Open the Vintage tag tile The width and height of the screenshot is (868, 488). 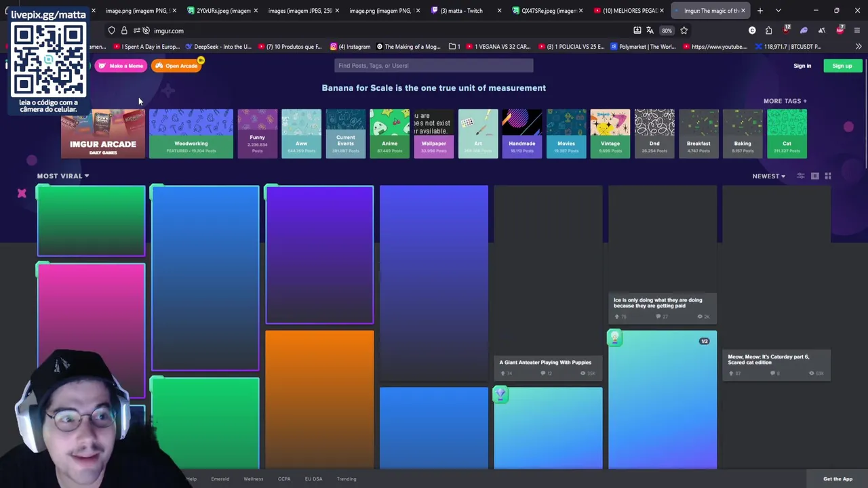pyautogui.click(x=610, y=134)
